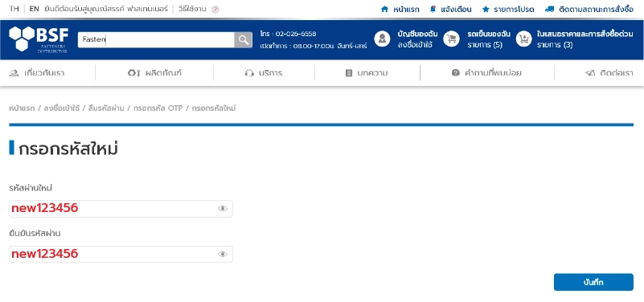
Task: Click the paper plane icon beside ติดต่อเรา
Action: coord(590,73)
